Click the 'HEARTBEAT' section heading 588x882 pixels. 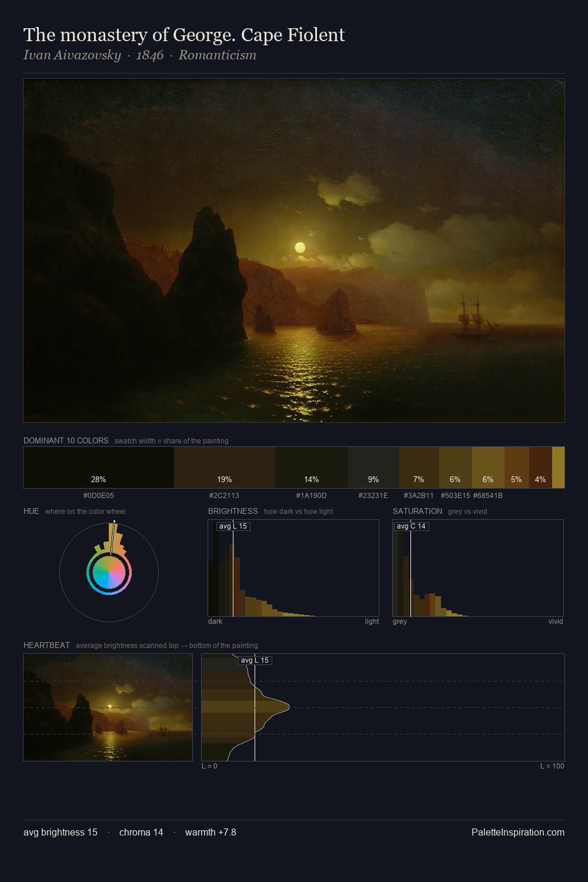pos(46,645)
